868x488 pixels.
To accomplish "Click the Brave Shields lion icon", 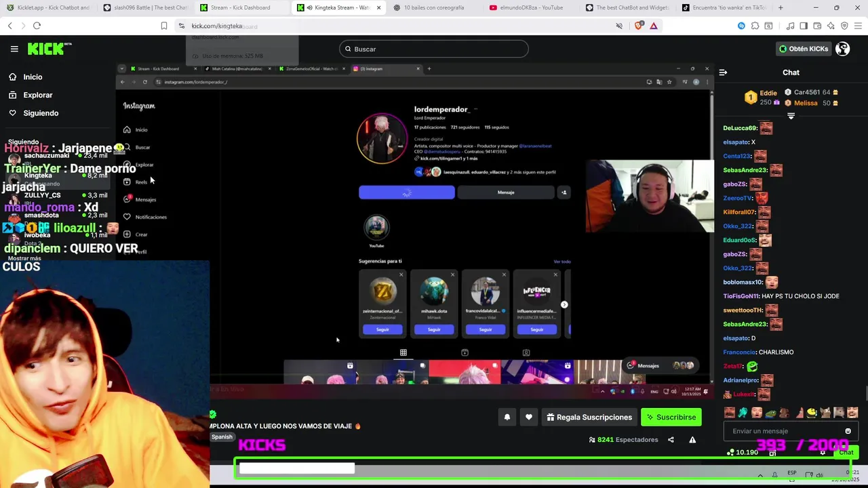I will click(x=639, y=26).
